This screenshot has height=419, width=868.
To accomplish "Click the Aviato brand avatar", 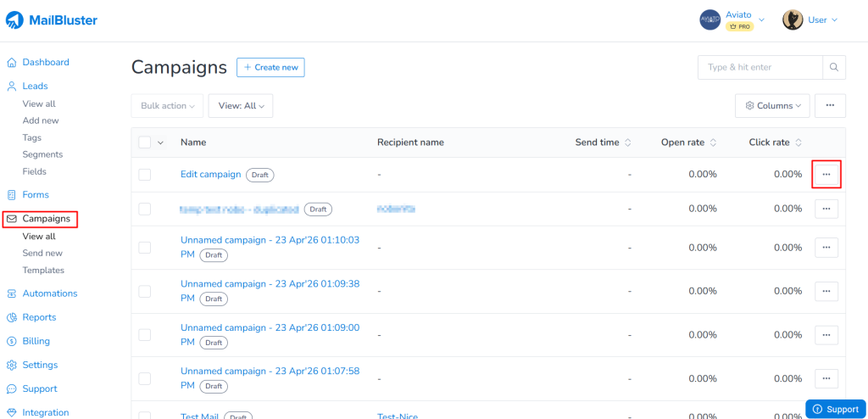I will pos(709,20).
